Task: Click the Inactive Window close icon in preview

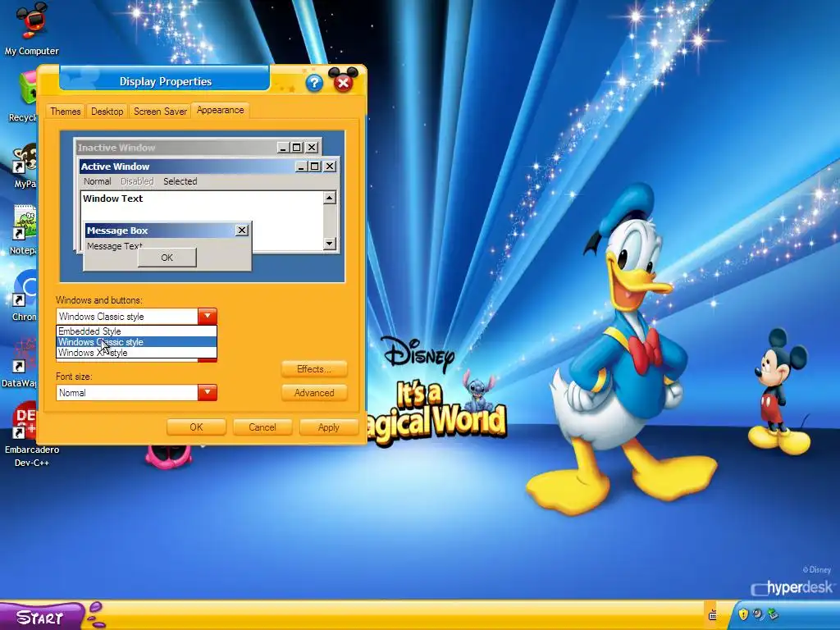Action: [x=312, y=147]
